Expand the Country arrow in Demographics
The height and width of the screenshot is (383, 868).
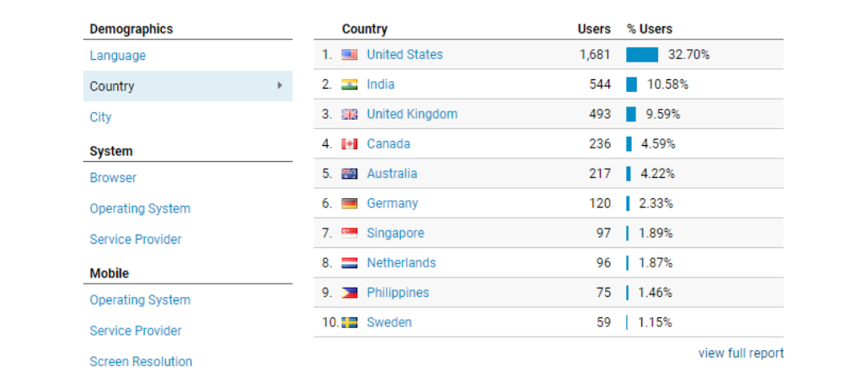280,86
